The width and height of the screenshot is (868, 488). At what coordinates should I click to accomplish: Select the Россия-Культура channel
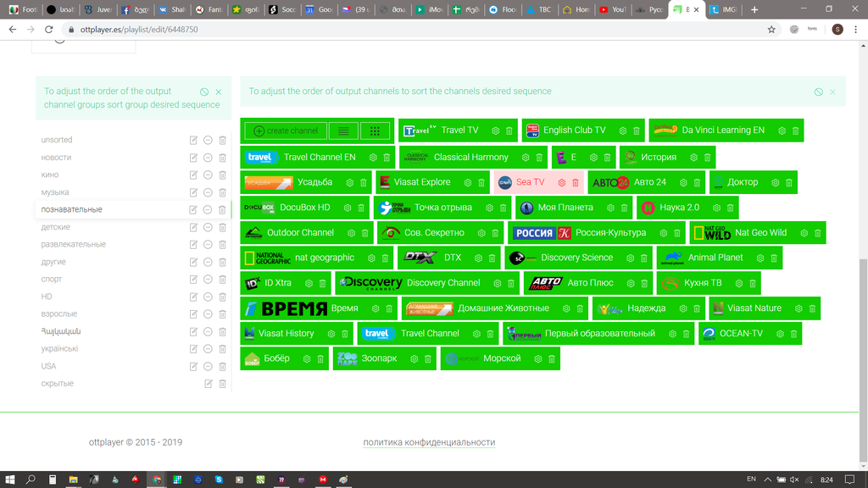coord(597,233)
